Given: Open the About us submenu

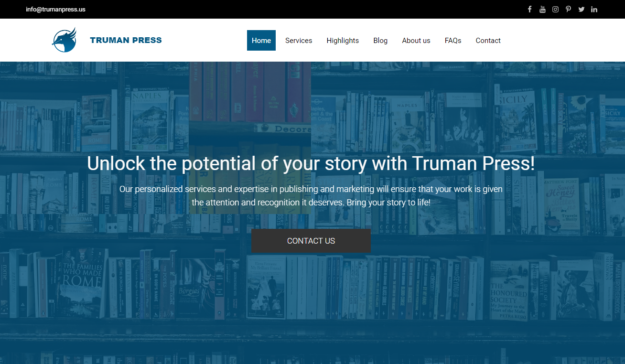Looking at the screenshot, I should pyautogui.click(x=416, y=40).
